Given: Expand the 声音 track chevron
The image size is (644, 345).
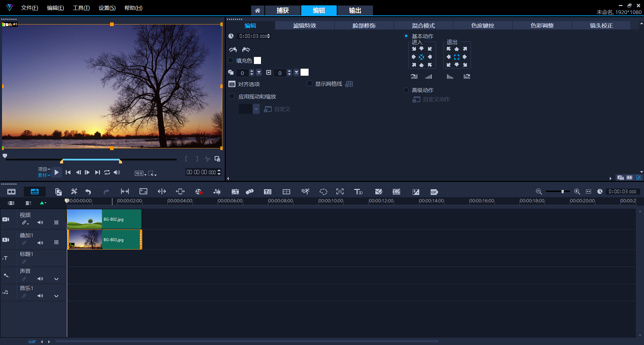Looking at the screenshot, I should click(56, 279).
